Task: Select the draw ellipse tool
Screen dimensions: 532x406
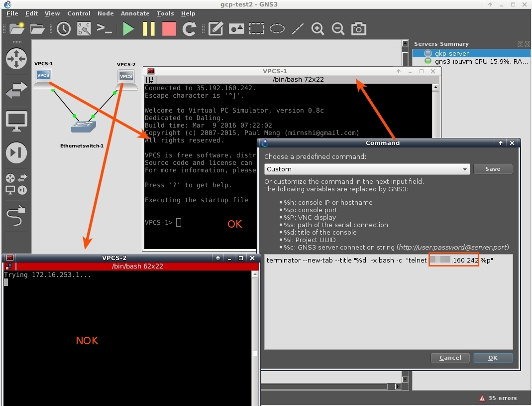Action: tap(277, 28)
